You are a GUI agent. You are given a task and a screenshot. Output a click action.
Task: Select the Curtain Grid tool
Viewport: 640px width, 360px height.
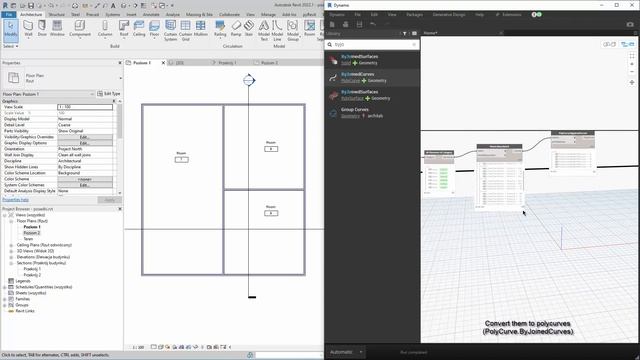tap(185, 31)
